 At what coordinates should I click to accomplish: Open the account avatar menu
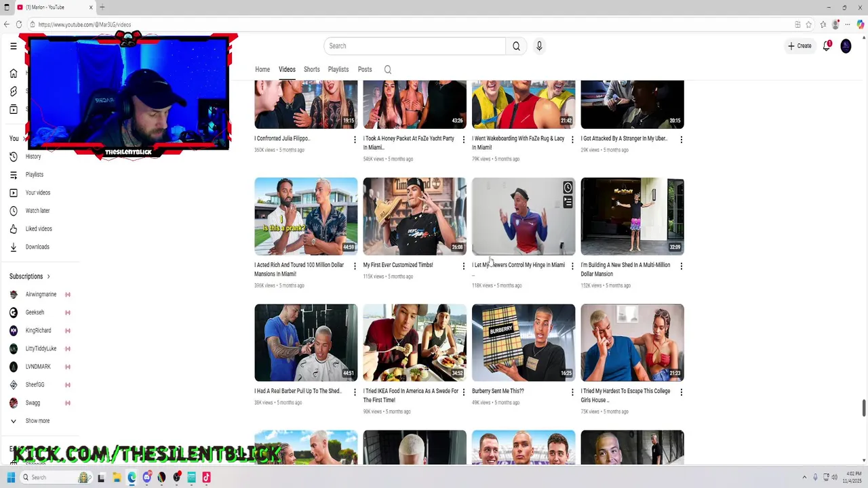846,46
